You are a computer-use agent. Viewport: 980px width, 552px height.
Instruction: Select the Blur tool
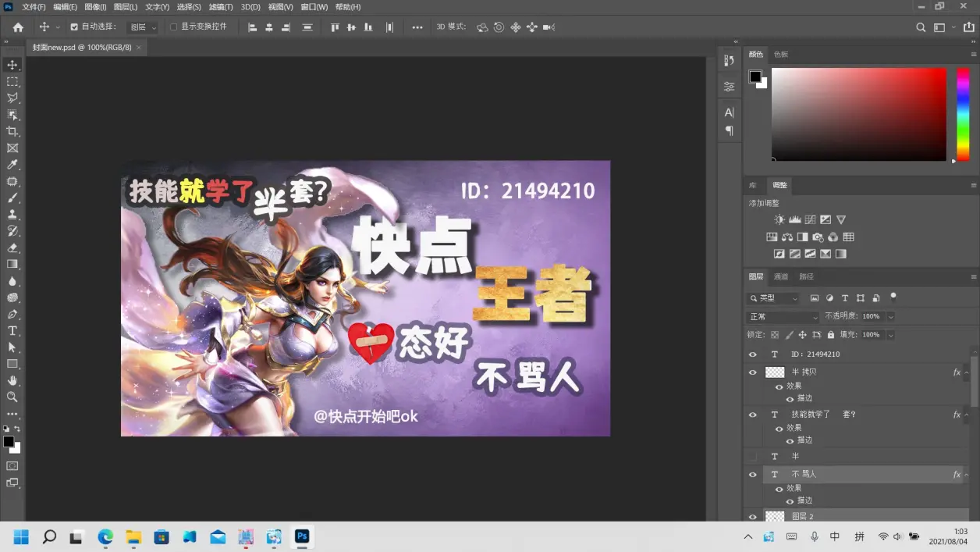[x=12, y=281]
